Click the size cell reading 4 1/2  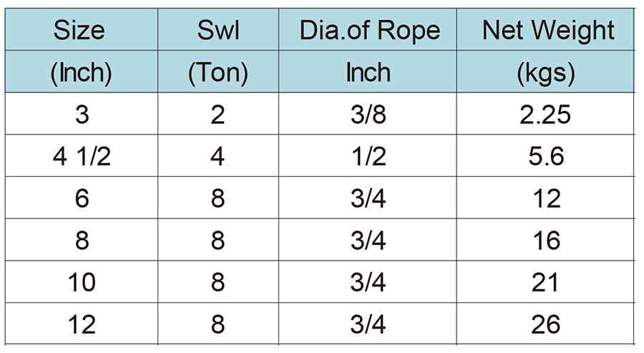[x=82, y=156]
